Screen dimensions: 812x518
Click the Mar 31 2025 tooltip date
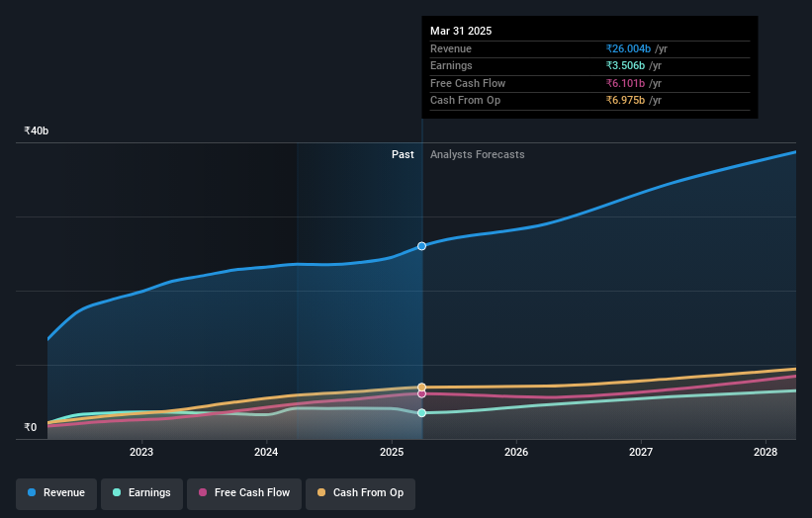461,31
